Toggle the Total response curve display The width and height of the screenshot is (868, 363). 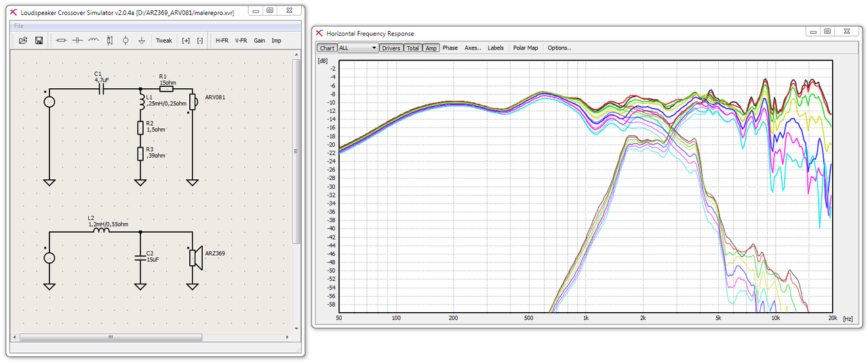pos(412,48)
